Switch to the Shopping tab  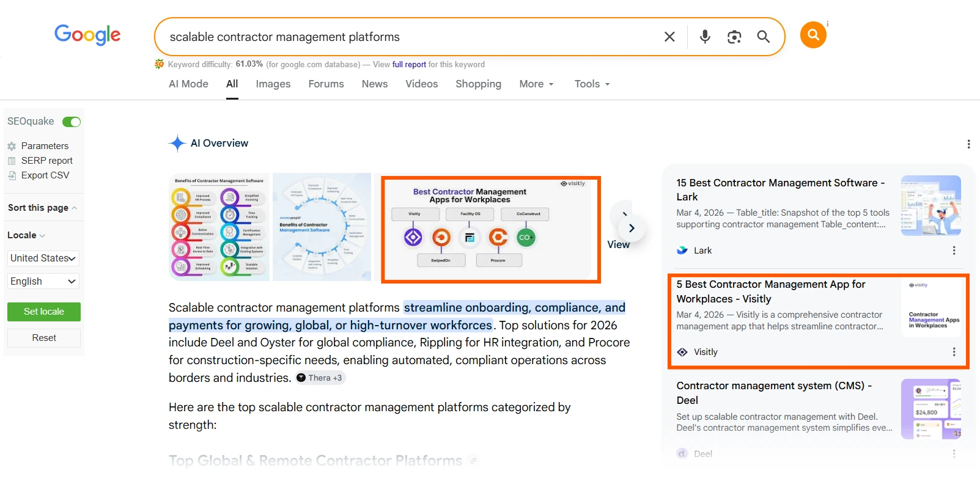pyautogui.click(x=478, y=84)
